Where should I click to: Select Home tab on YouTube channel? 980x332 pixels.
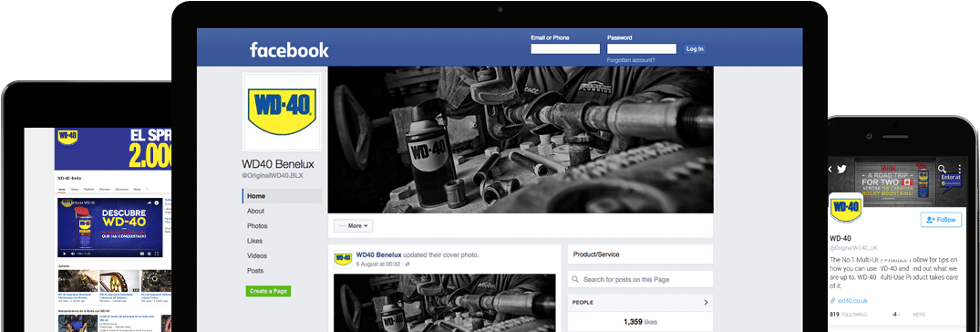(61, 189)
